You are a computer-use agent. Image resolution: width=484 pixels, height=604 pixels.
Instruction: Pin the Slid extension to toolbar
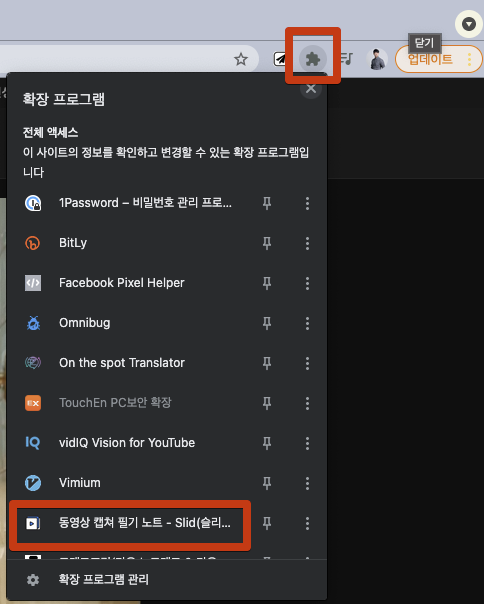(x=267, y=523)
